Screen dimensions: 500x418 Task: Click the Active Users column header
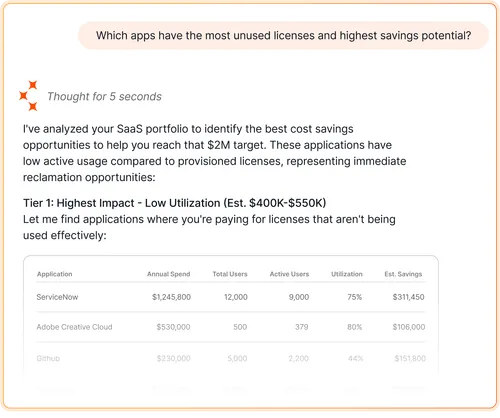click(x=289, y=274)
